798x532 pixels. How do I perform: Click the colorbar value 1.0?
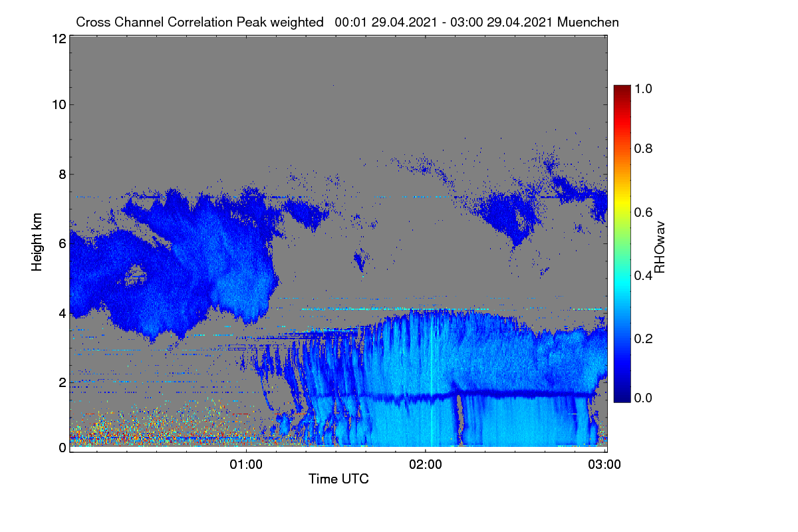(643, 88)
